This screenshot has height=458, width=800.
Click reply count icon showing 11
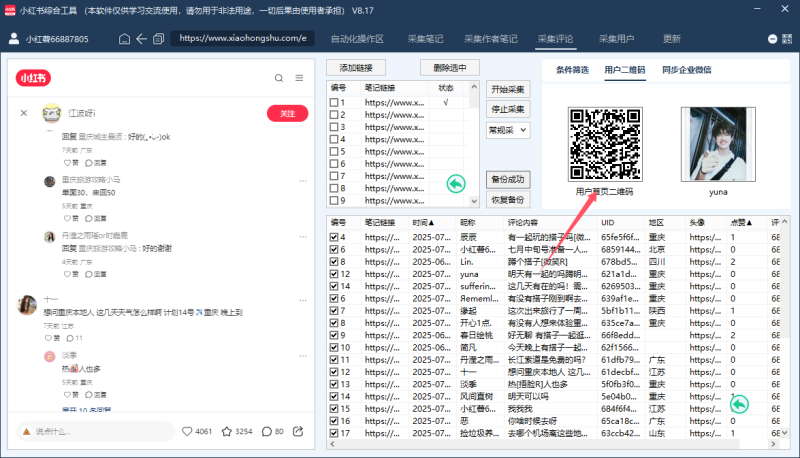(70, 338)
